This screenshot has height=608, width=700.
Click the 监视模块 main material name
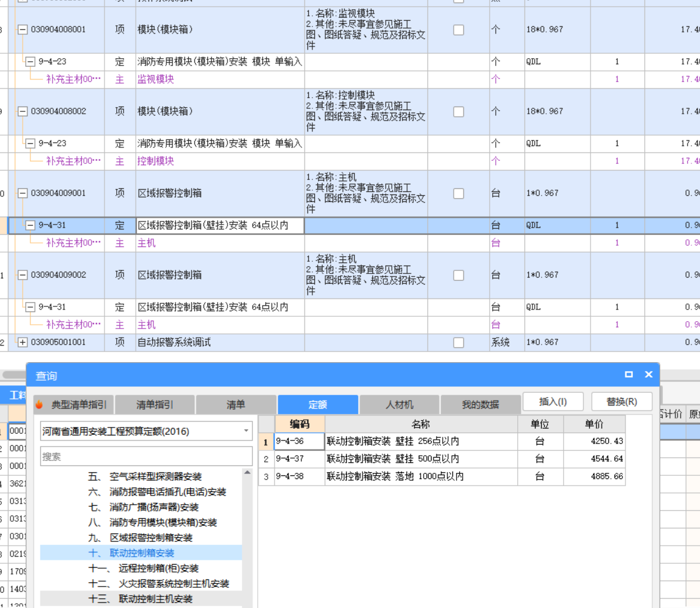click(x=155, y=80)
